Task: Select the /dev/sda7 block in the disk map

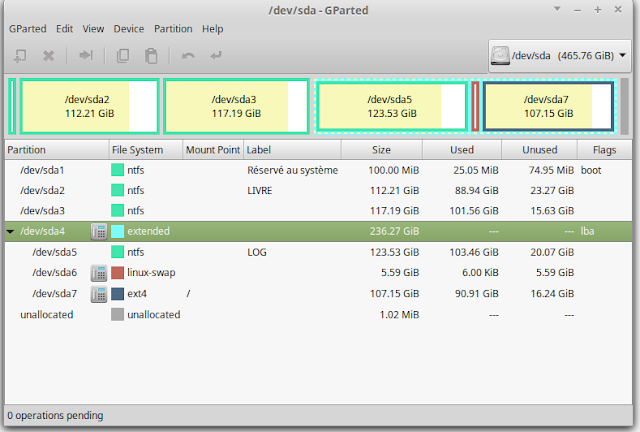Action: pos(548,106)
